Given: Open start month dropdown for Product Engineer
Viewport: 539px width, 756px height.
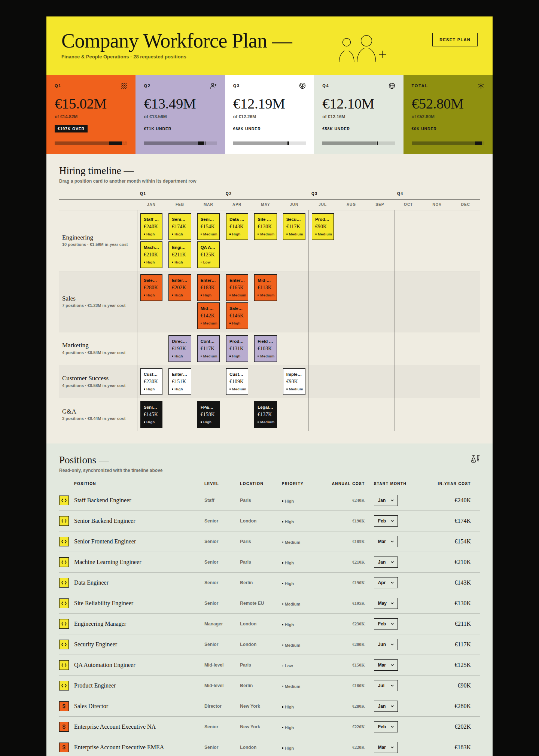Looking at the screenshot, I should tap(386, 686).
